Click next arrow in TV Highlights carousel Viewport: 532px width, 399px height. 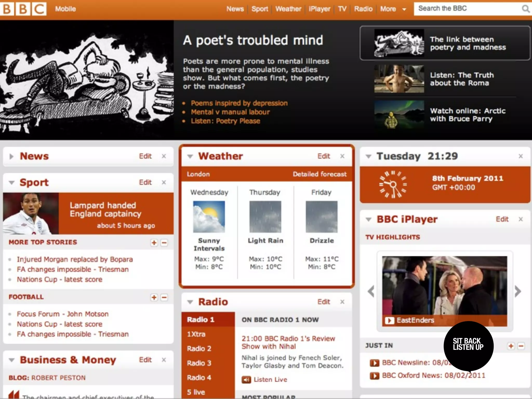[x=518, y=291]
